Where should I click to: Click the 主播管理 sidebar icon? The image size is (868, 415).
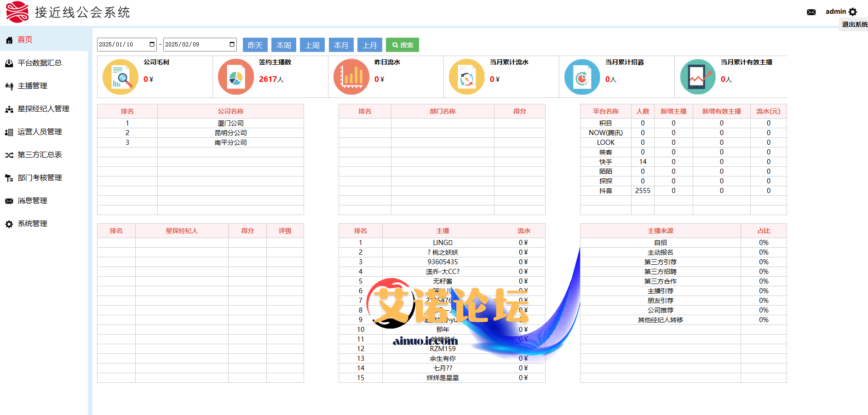pyautogui.click(x=9, y=86)
